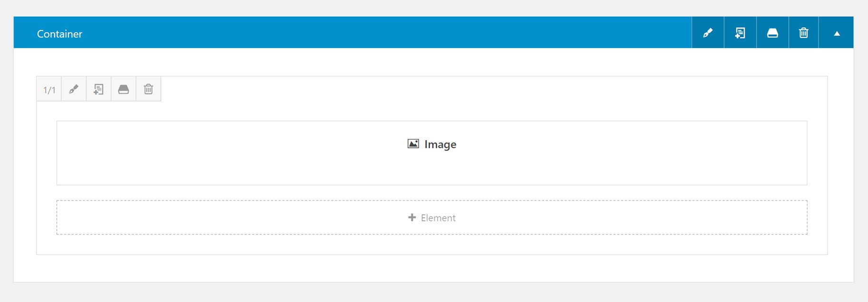Viewport: 868px width, 302px height.
Task: Click the Element text in dashed box
Action: [438, 218]
